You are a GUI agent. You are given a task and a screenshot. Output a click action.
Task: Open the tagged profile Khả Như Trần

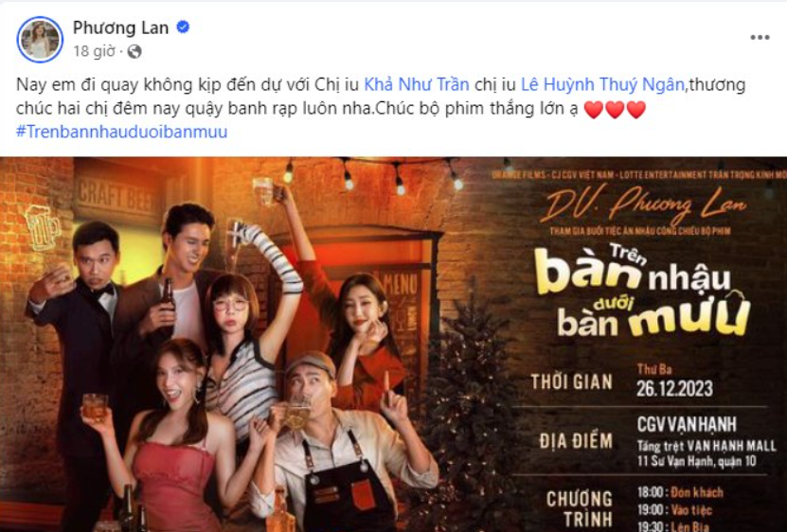click(416, 84)
